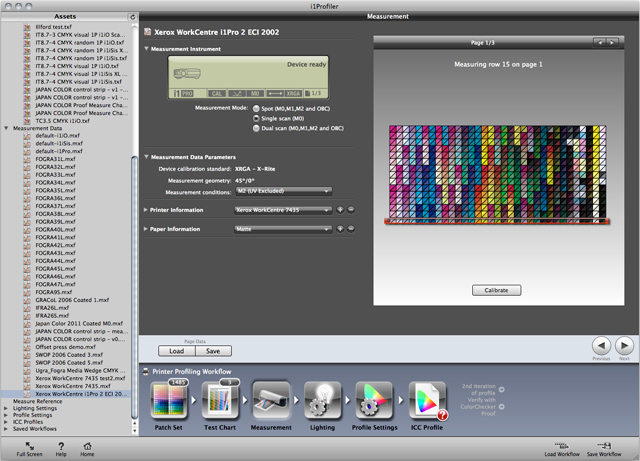Go to Next step round arrow
This screenshot has width=640, height=461.
point(624,346)
